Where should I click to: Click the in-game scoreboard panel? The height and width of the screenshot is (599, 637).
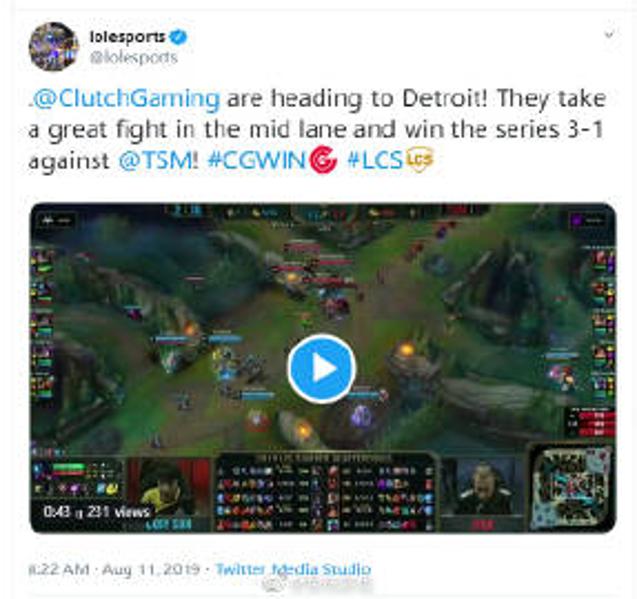tap(325, 493)
